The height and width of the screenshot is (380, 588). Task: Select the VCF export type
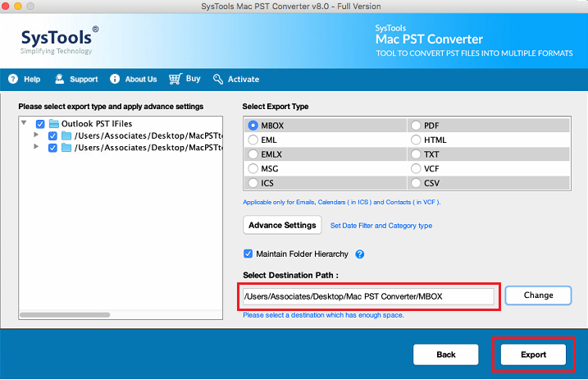click(416, 169)
